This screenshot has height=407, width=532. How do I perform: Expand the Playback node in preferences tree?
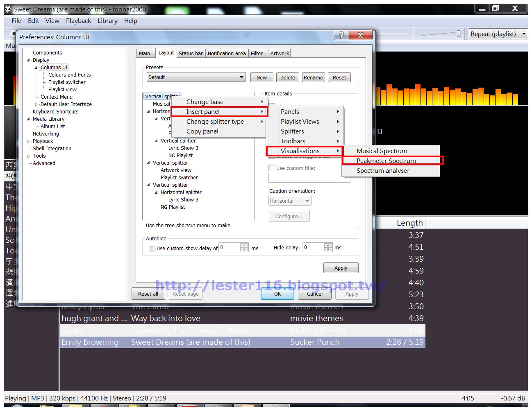click(29, 141)
